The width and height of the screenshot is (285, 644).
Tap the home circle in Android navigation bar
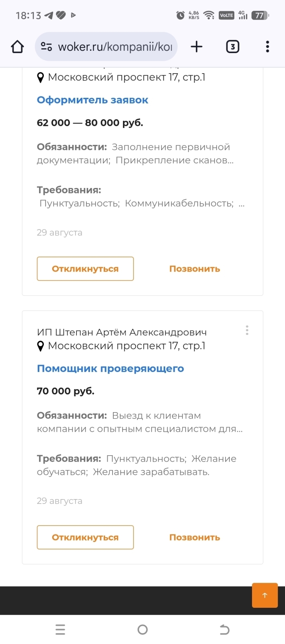(x=142, y=629)
